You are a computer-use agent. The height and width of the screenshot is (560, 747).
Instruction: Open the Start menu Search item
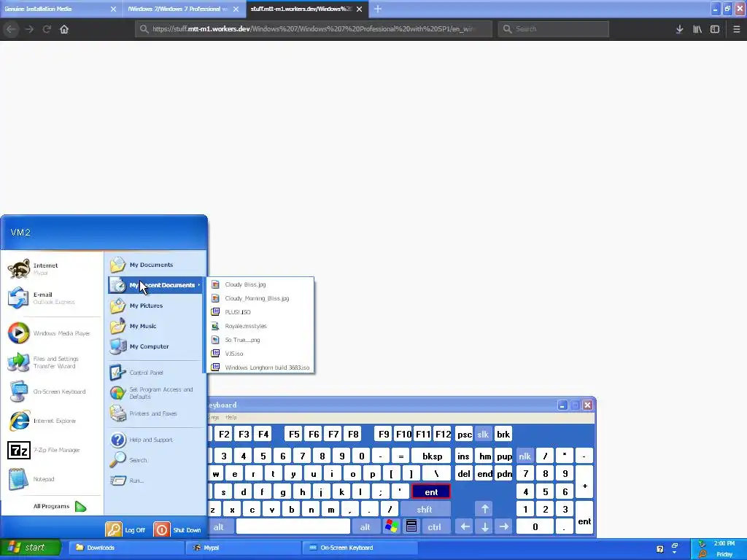coord(155,460)
